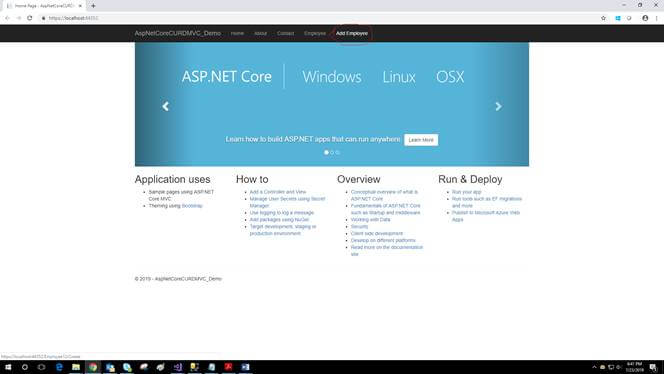Open the About nav item
The width and height of the screenshot is (664, 374).
(260, 33)
